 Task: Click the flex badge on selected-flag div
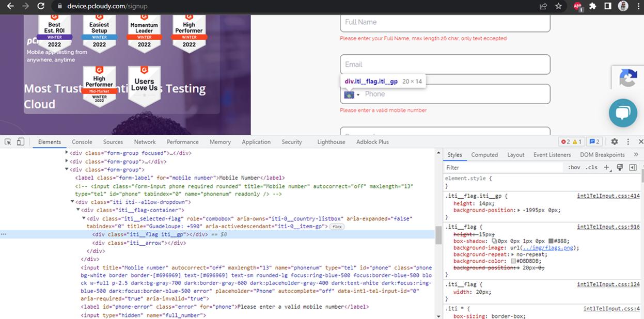coord(337,227)
